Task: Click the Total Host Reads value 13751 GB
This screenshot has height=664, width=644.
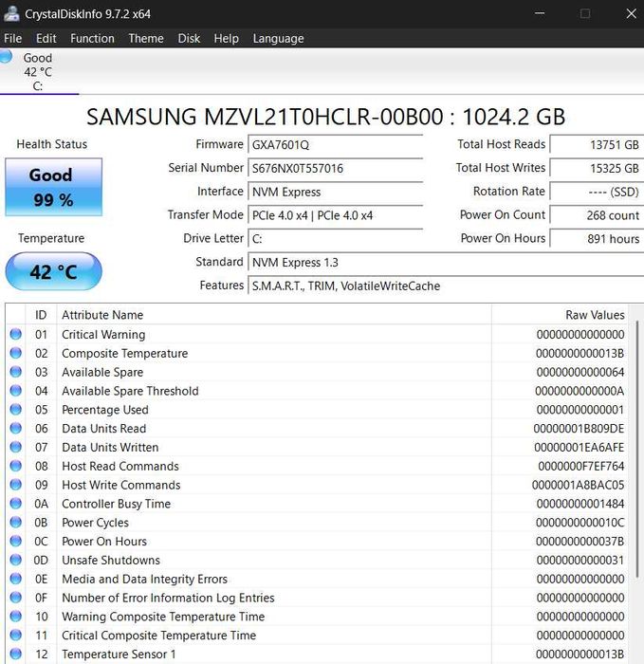Action: 597,145
